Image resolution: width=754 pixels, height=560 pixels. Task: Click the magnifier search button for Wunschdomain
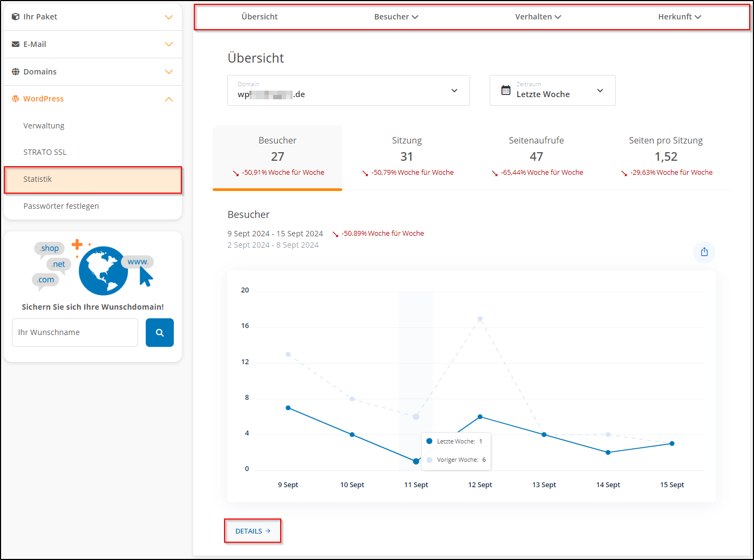tap(160, 332)
